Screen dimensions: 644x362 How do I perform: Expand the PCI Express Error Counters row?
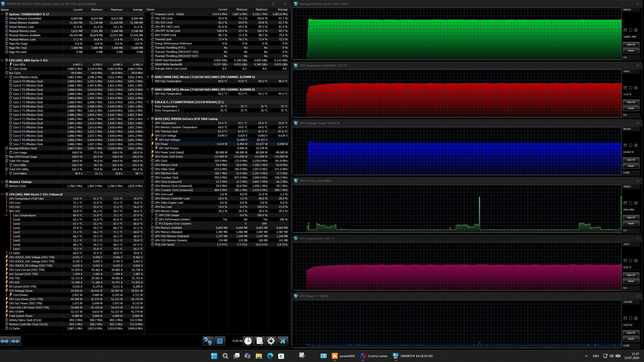coord(152,224)
